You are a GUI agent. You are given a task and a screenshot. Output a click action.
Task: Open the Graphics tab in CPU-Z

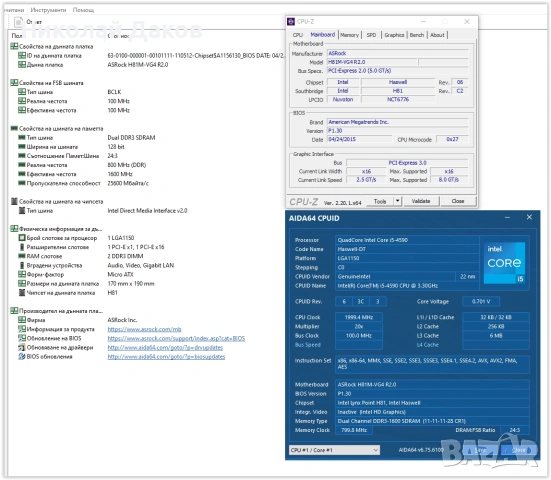coord(394,35)
